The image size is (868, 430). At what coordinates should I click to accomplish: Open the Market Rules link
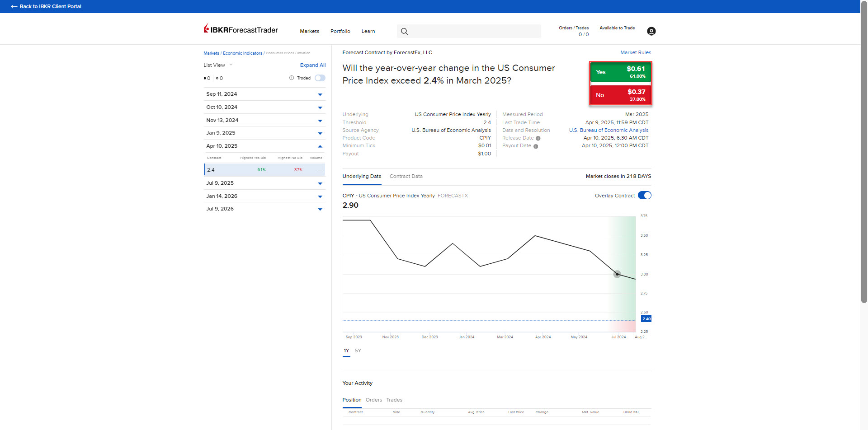pos(635,52)
